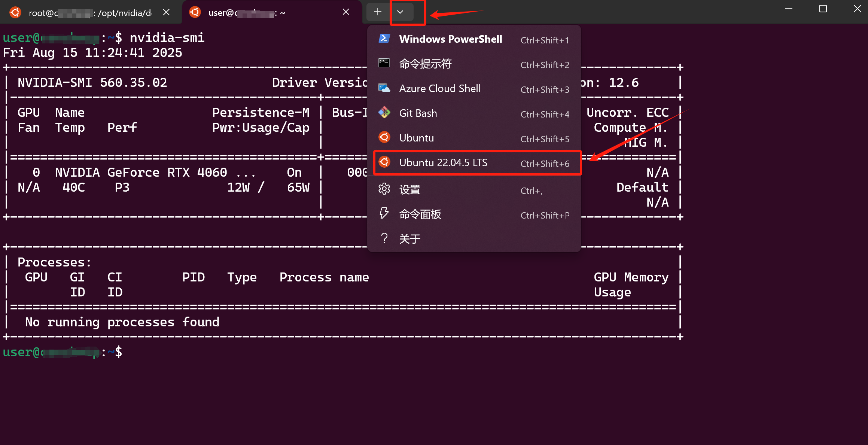Click the Ubuntu logo next to Ubuntu entry
Image resolution: width=868 pixels, height=445 pixels.
coord(384,137)
